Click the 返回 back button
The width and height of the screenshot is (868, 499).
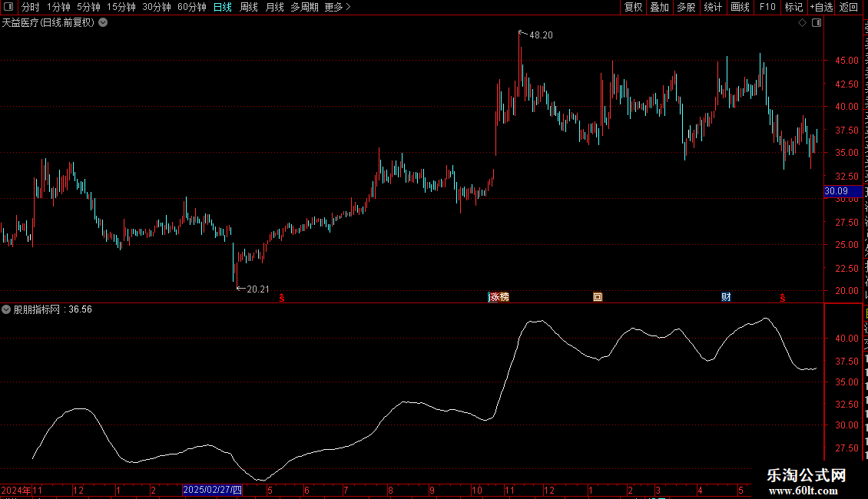[849, 7]
